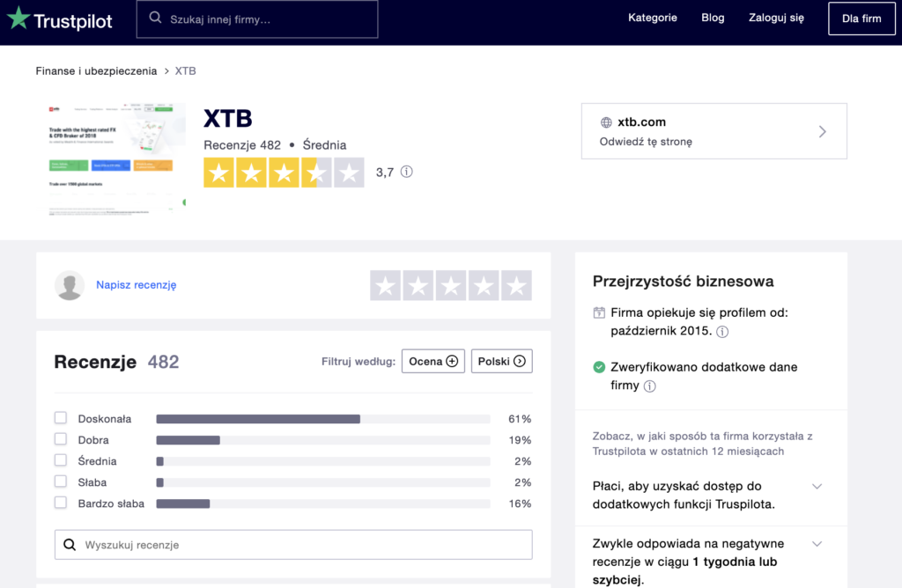
Task: Click the magnifier icon in Wyszukuj recenzje
Action: coord(70,545)
